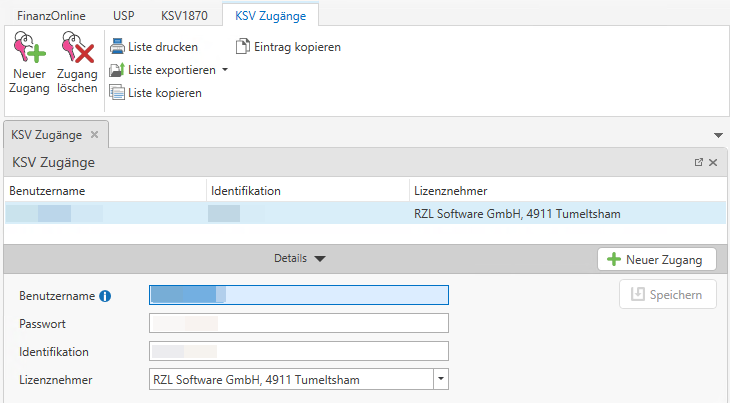The height and width of the screenshot is (403, 730).
Task: Click the green Neuer Zugang button
Action: coord(656,259)
